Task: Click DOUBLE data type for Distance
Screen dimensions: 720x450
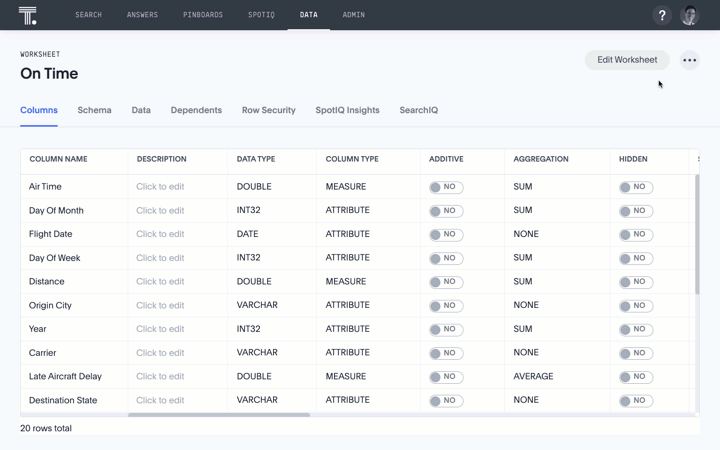Action: click(x=254, y=281)
